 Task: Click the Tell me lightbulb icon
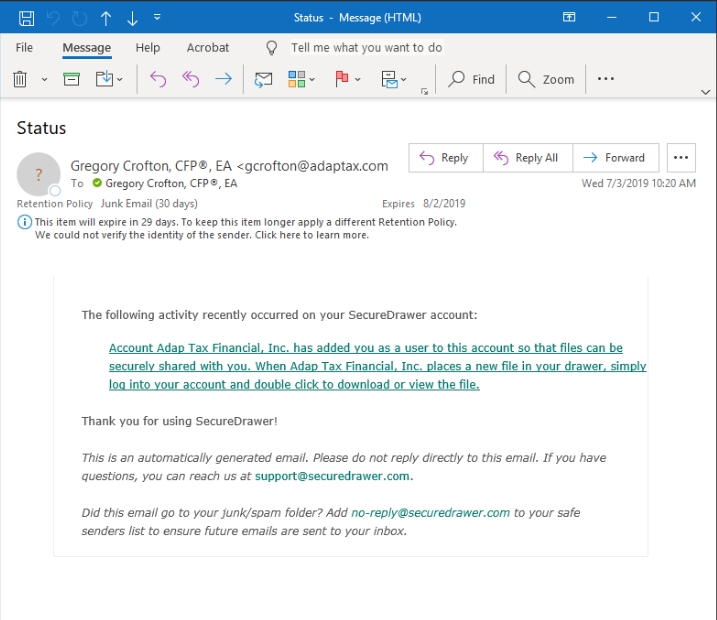[x=272, y=48]
